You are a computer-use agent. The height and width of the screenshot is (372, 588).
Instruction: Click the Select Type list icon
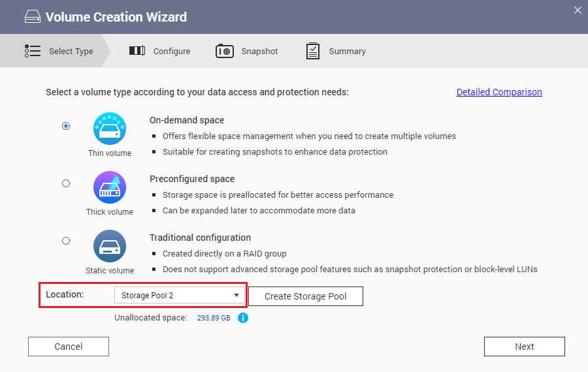[33, 51]
